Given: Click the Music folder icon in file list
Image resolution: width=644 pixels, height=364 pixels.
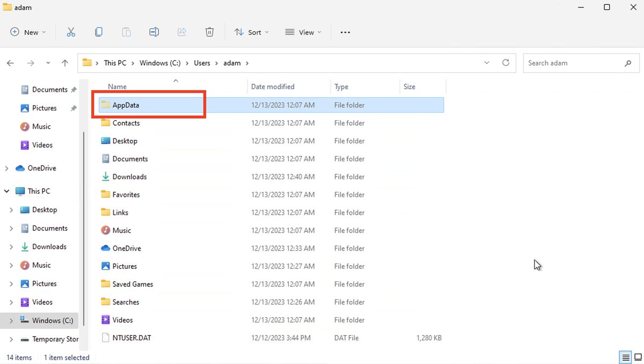Looking at the screenshot, I should click(106, 230).
